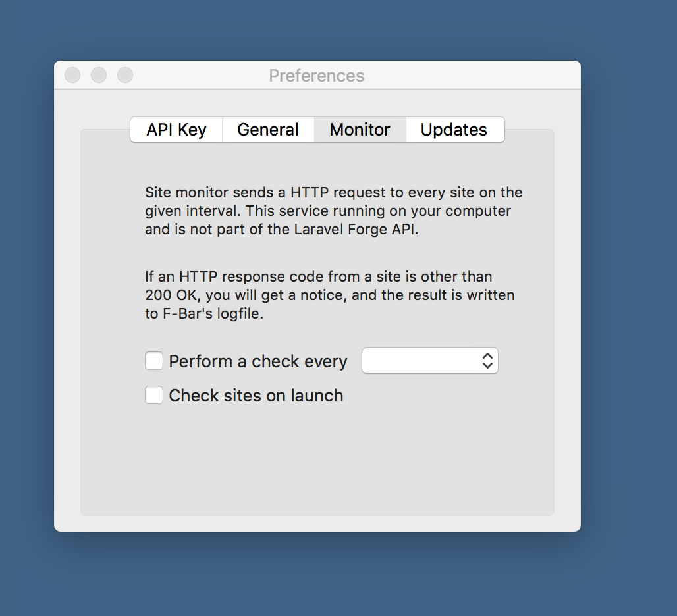This screenshot has height=616, width=677.
Task: Select the Monitor tab
Action: pos(360,130)
